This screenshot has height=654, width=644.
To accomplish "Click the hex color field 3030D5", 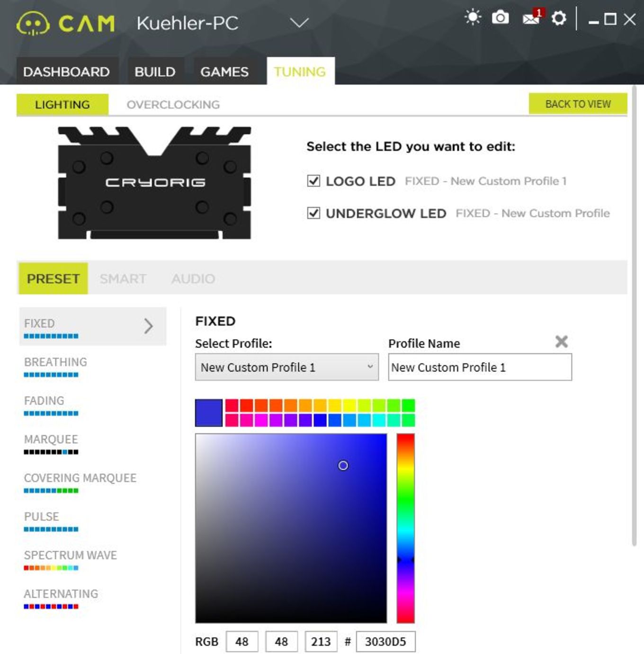I will click(385, 642).
